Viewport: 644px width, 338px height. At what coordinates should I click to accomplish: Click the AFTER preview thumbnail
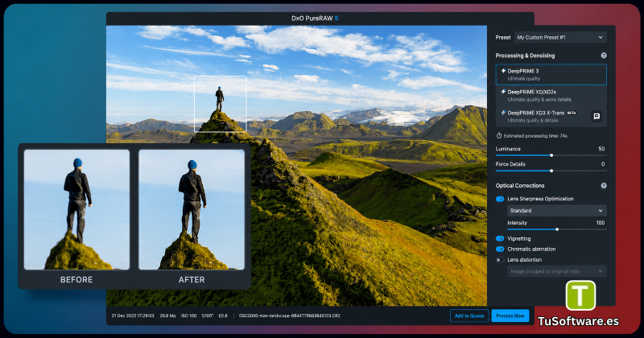click(192, 209)
